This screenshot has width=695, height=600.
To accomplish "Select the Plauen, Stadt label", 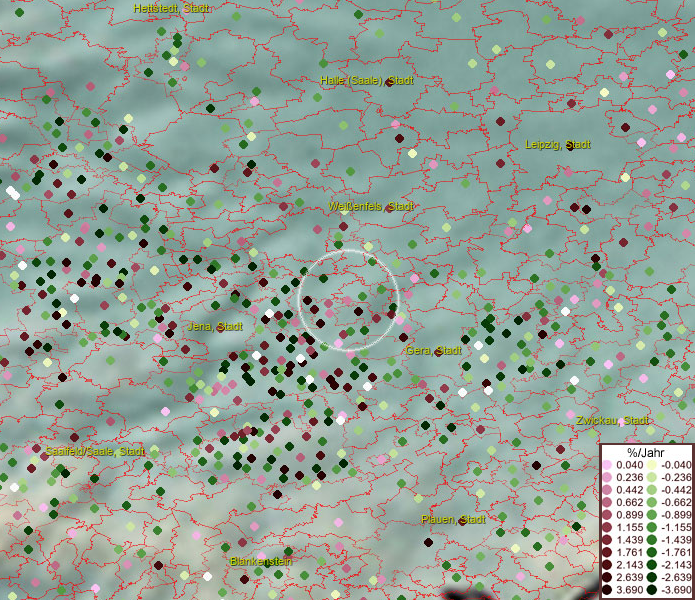I will pyautogui.click(x=453, y=519).
